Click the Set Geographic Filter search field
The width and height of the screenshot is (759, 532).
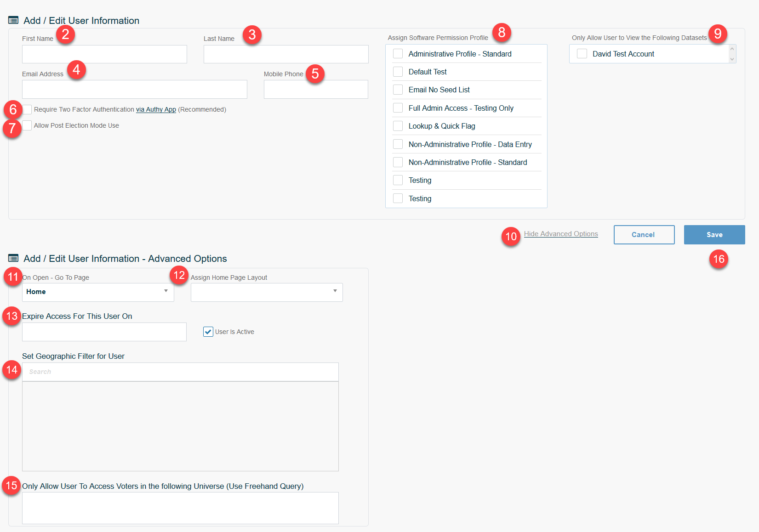click(179, 371)
